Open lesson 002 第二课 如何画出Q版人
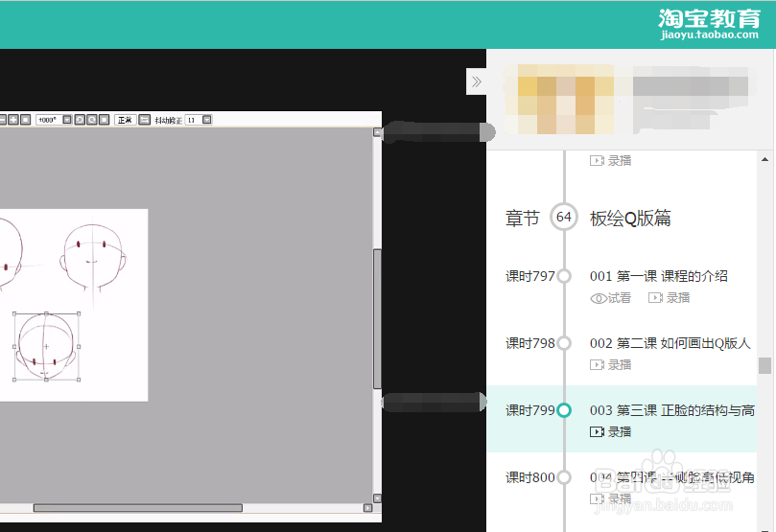The height and width of the screenshot is (532, 776). 670,343
